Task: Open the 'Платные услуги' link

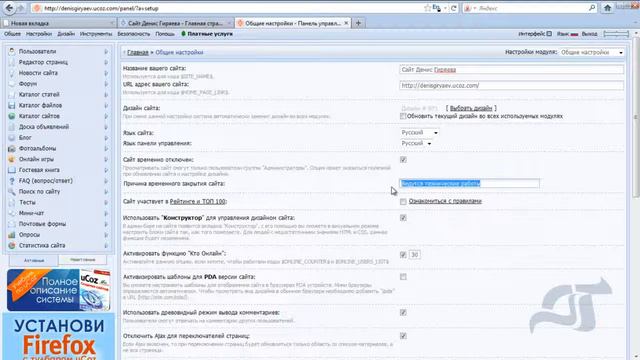Action: click(210, 34)
